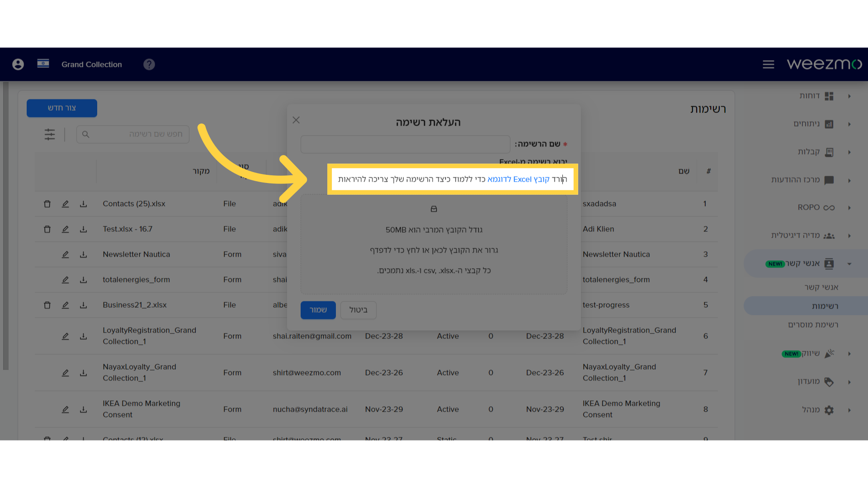Edit the Newsletter Nautica list
Viewport: 868px width, 488px height.
(x=65, y=254)
